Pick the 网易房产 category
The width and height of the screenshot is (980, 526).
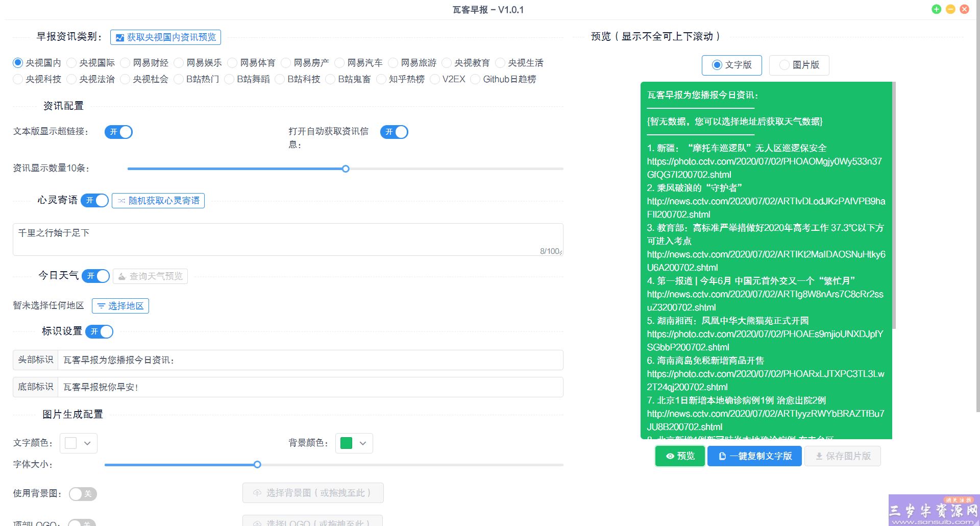click(x=305, y=63)
